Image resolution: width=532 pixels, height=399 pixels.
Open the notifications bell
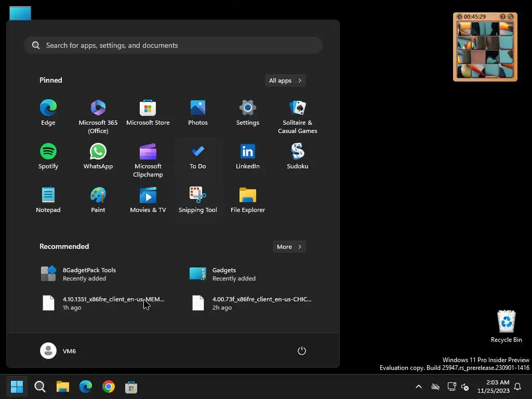[x=518, y=387]
